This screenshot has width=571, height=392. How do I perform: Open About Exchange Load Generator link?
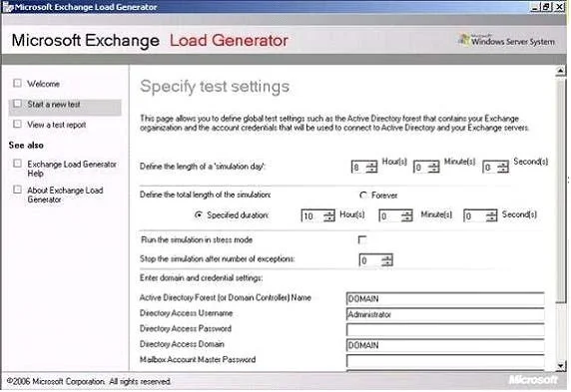(x=65, y=195)
